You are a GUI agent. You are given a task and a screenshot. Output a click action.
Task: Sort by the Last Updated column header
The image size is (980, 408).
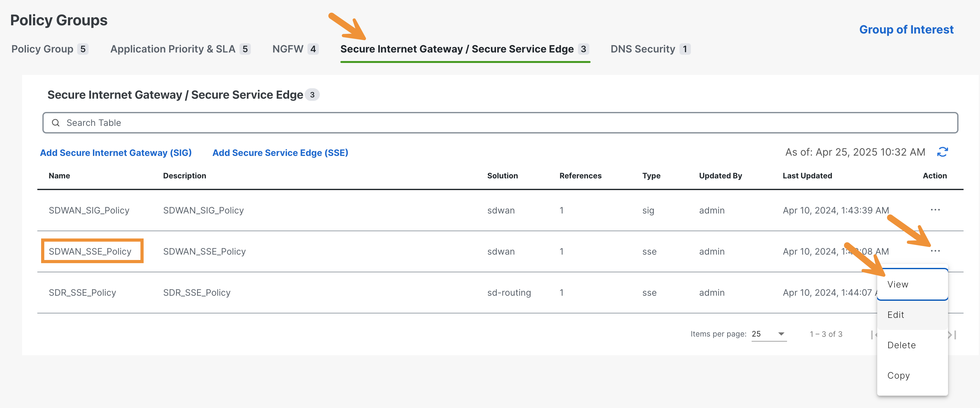(x=807, y=176)
